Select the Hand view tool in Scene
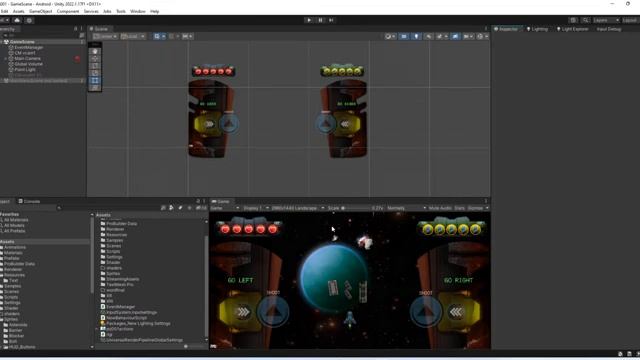640x360 pixels. (x=95, y=51)
